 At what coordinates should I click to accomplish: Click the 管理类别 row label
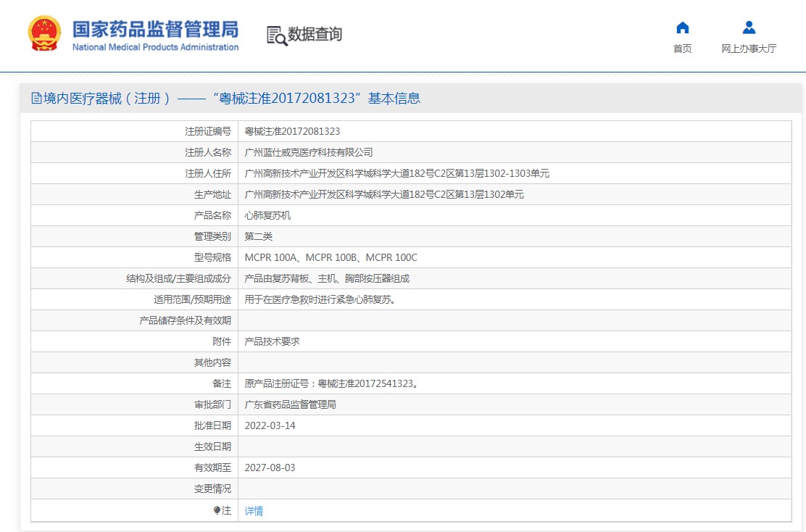click(213, 236)
